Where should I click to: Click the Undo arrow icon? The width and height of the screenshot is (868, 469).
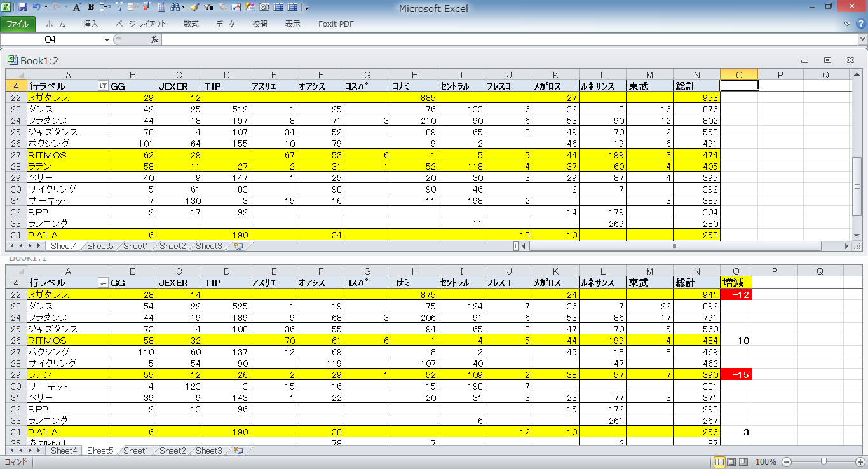[x=36, y=8]
